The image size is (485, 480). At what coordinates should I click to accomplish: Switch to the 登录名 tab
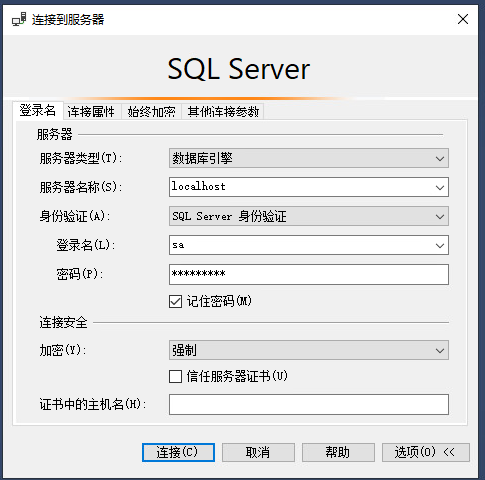(38, 110)
